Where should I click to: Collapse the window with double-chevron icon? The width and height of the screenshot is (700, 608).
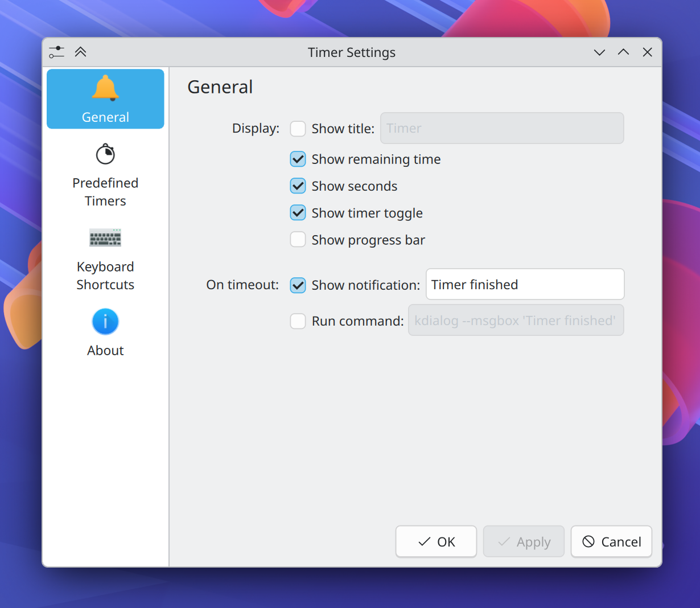tap(80, 52)
